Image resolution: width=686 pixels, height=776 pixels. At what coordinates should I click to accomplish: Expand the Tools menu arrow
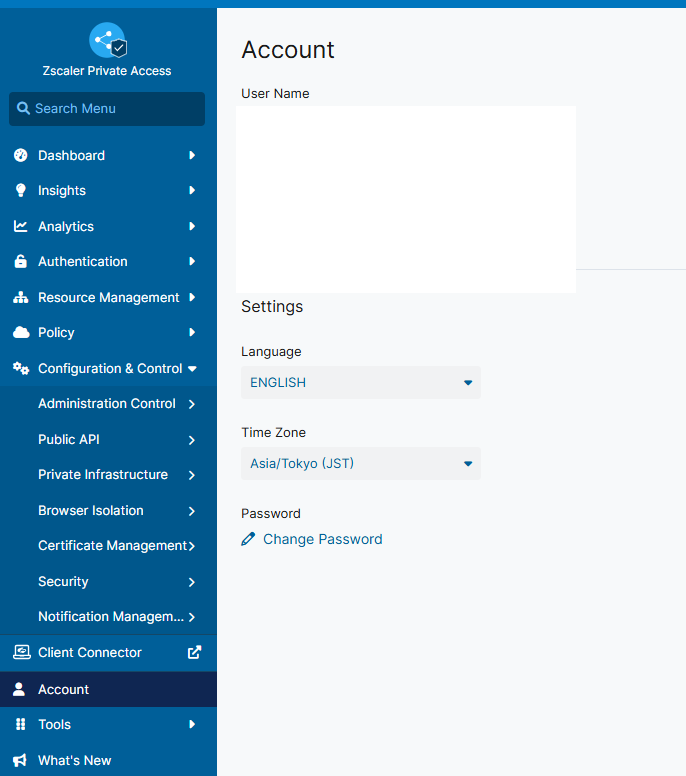[x=192, y=725]
